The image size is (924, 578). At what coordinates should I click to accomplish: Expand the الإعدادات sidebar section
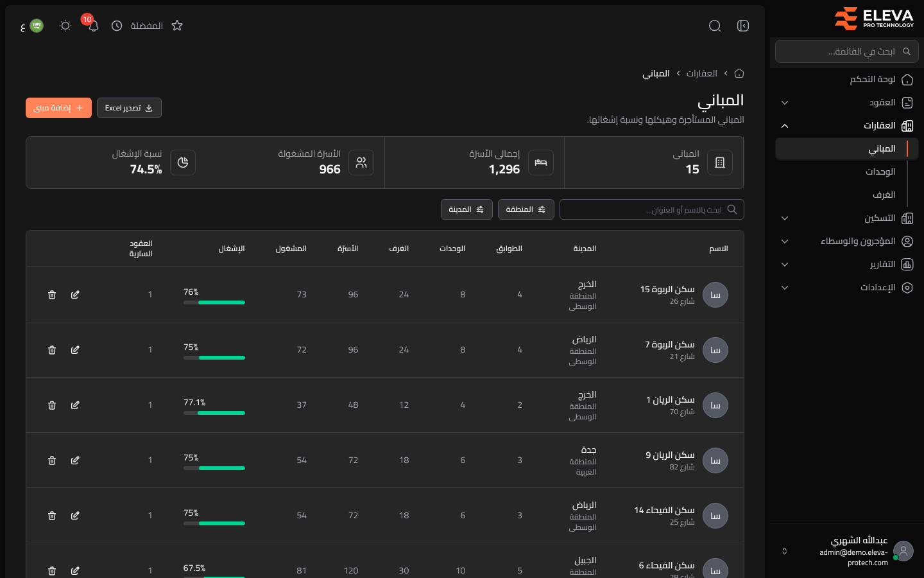tap(847, 288)
